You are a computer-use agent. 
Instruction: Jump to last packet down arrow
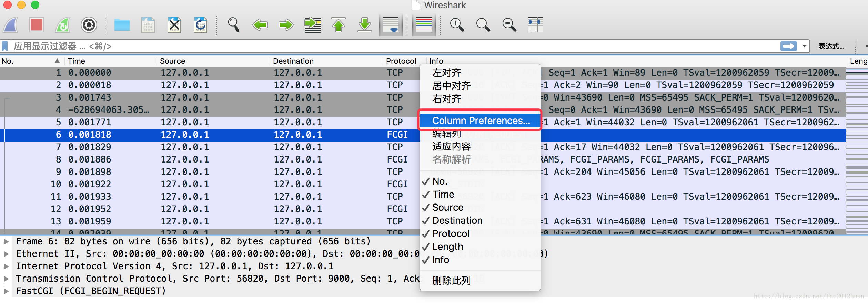[365, 25]
